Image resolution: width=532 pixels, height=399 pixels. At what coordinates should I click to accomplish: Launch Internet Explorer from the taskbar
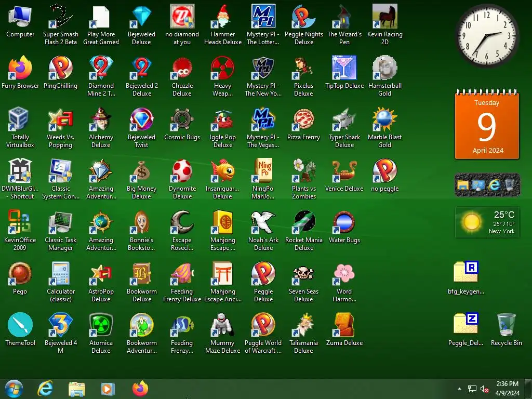point(45,389)
